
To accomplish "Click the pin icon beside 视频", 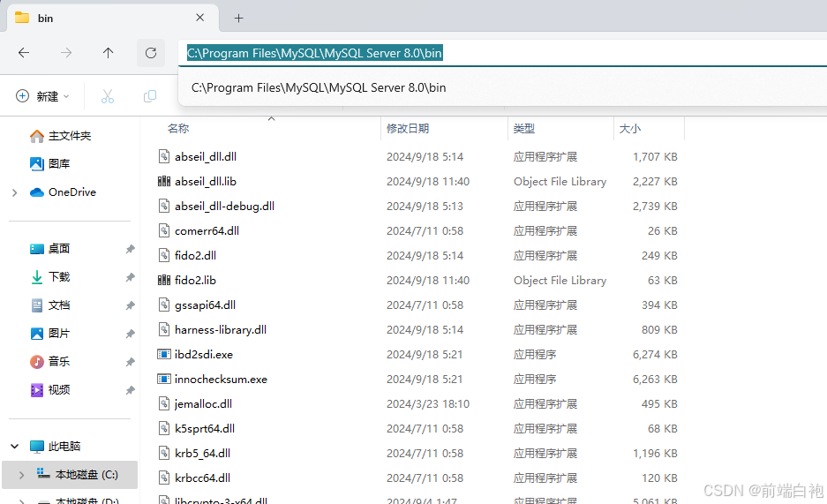I will (x=130, y=390).
